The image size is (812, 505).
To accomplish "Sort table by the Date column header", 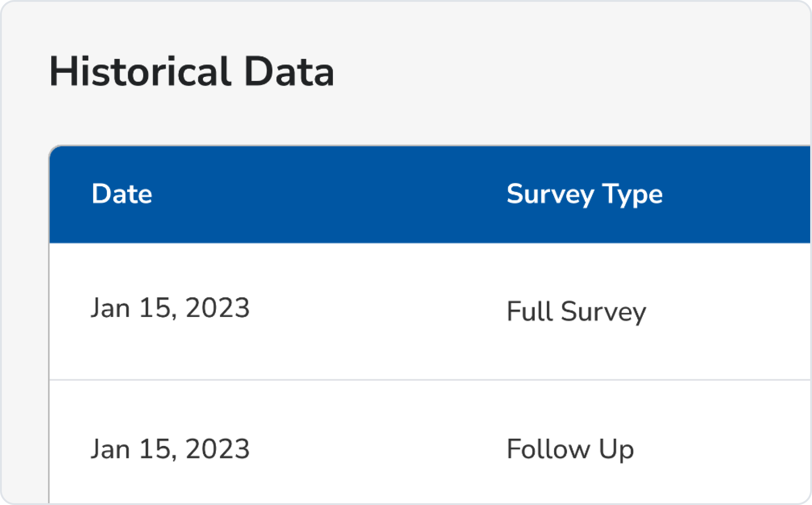I will [x=122, y=193].
